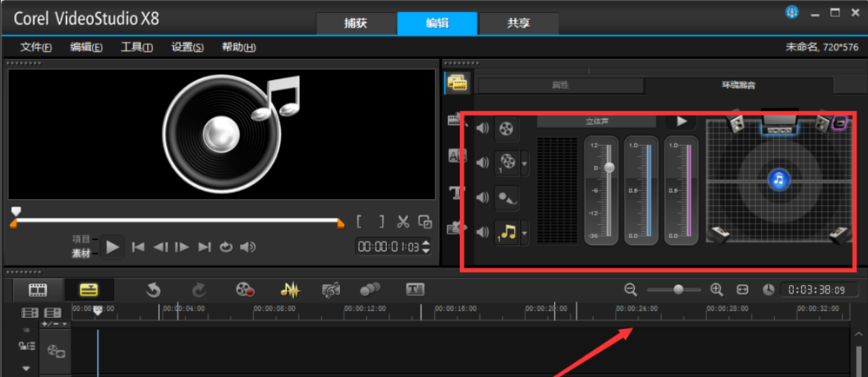The height and width of the screenshot is (377, 868).
Task: Open the 环绕混音 surround mixer tab
Action: (738, 86)
